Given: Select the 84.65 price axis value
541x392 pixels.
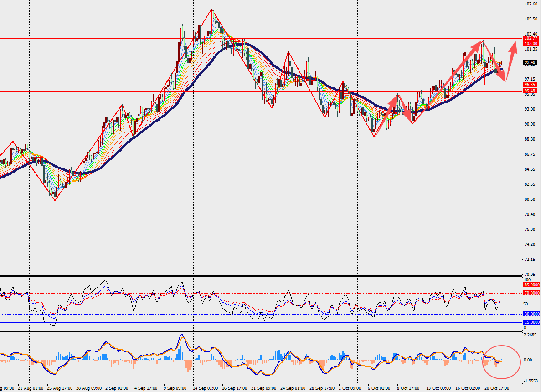Looking at the screenshot, I should [530, 169].
